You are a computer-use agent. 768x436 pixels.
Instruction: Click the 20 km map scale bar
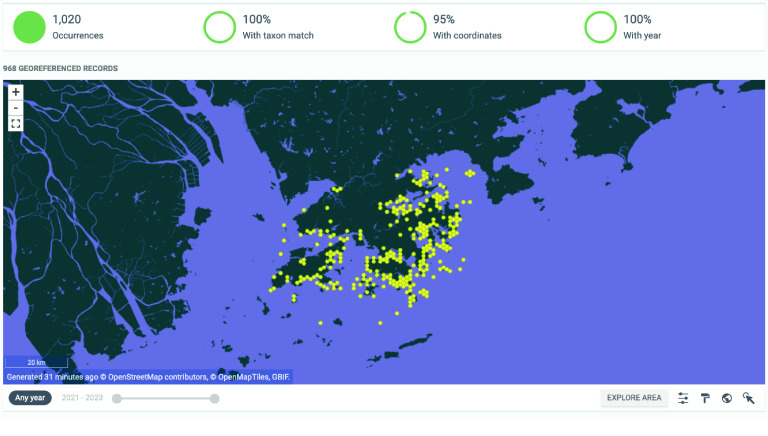36,362
